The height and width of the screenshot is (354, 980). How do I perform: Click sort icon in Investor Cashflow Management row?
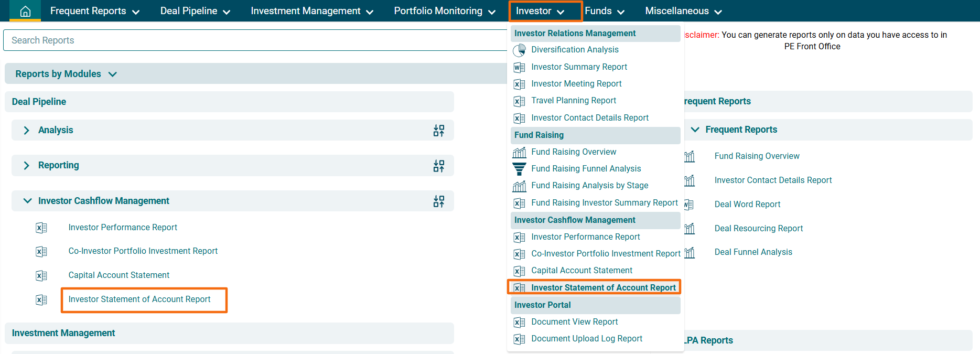click(x=439, y=201)
